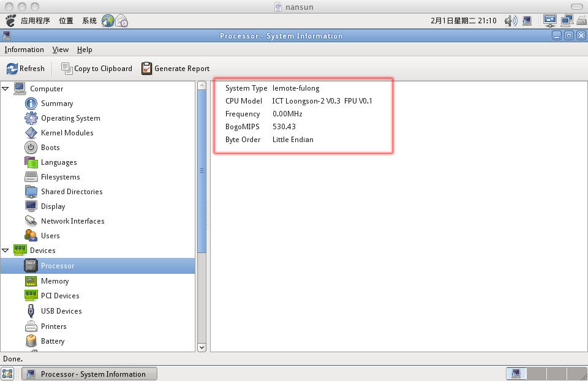Click the monitor display tray icon
The image size is (588, 381).
550,21
